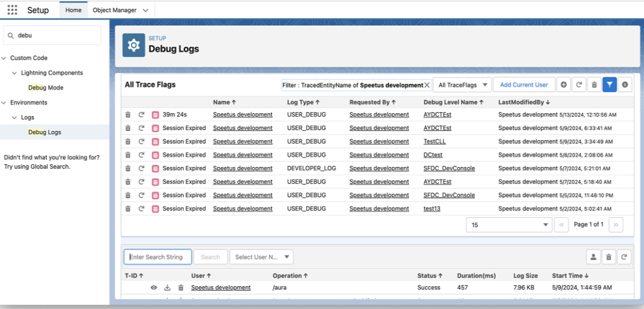Delete the DCtest trace flag row
Viewport: 644px width, 309px height.
(128, 155)
